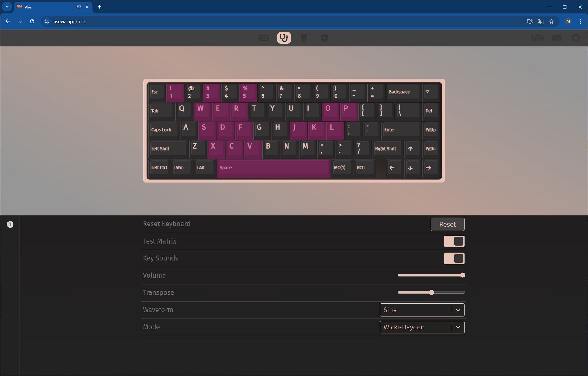Click the VIA logo in header
Viewport: 588px width, 376px height.
point(537,38)
